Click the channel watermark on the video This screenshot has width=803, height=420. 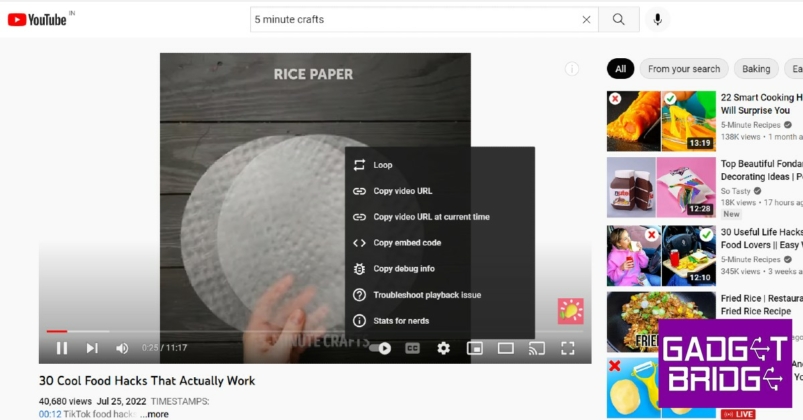click(x=570, y=311)
